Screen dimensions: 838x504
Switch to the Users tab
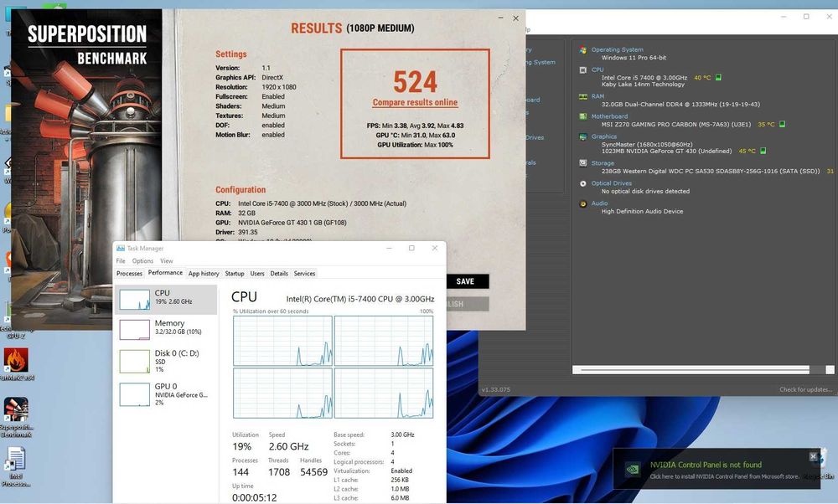tap(257, 274)
